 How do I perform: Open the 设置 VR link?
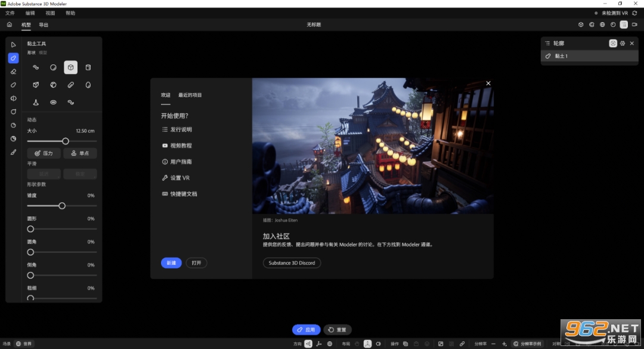176,178
